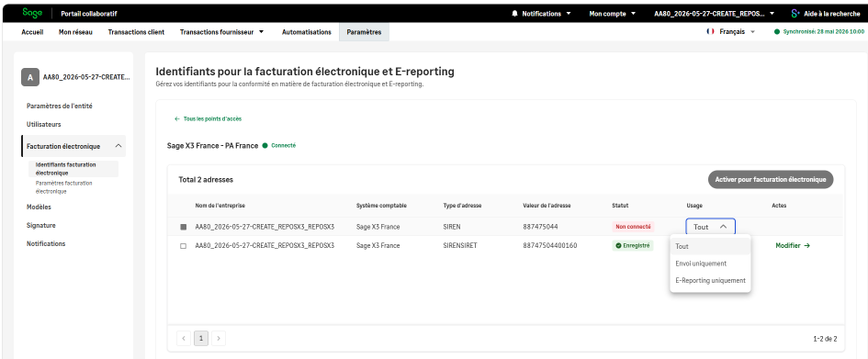Open the Transactions client tab
This screenshot has width=868, height=359.
136,32
